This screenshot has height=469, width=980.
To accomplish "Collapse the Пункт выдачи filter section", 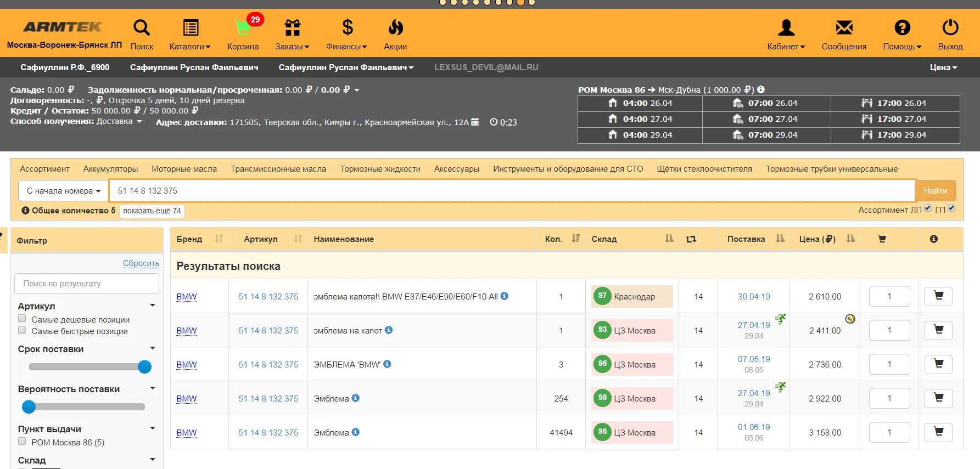I will (153, 428).
